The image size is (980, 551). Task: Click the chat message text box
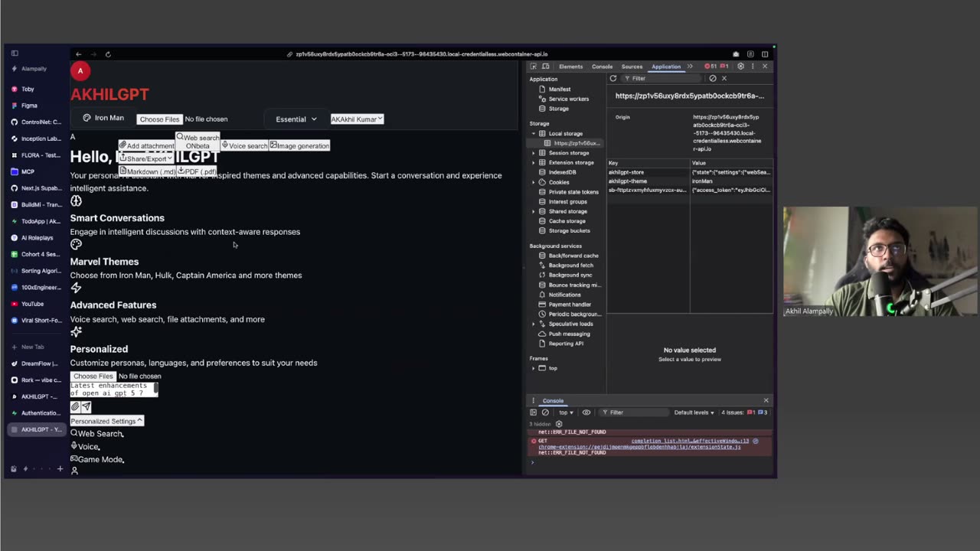[x=114, y=390]
